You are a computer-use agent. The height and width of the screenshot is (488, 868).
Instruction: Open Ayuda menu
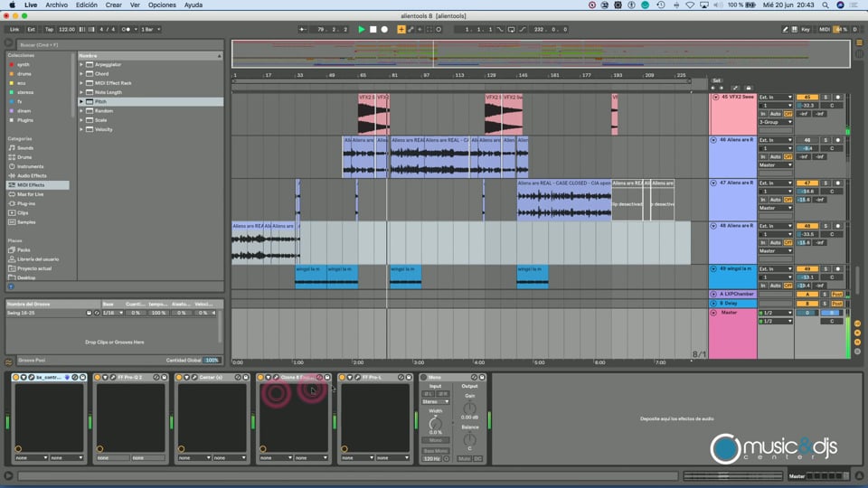click(193, 5)
